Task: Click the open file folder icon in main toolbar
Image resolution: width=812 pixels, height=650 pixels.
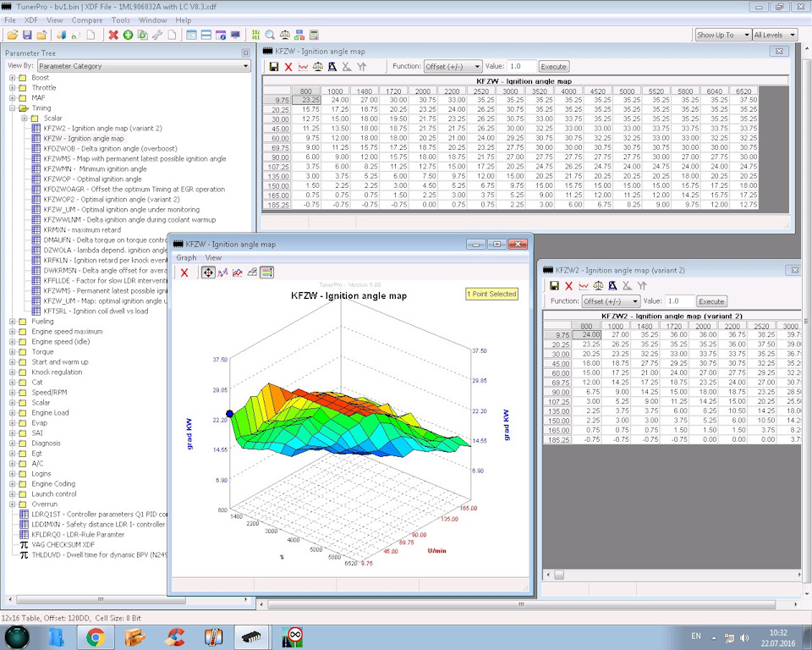Action: coord(12,35)
